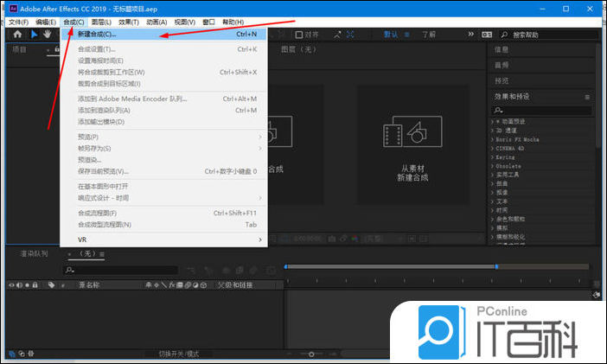Click the Label tag column icon
The image size is (607, 364).
click(x=51, y=285)
